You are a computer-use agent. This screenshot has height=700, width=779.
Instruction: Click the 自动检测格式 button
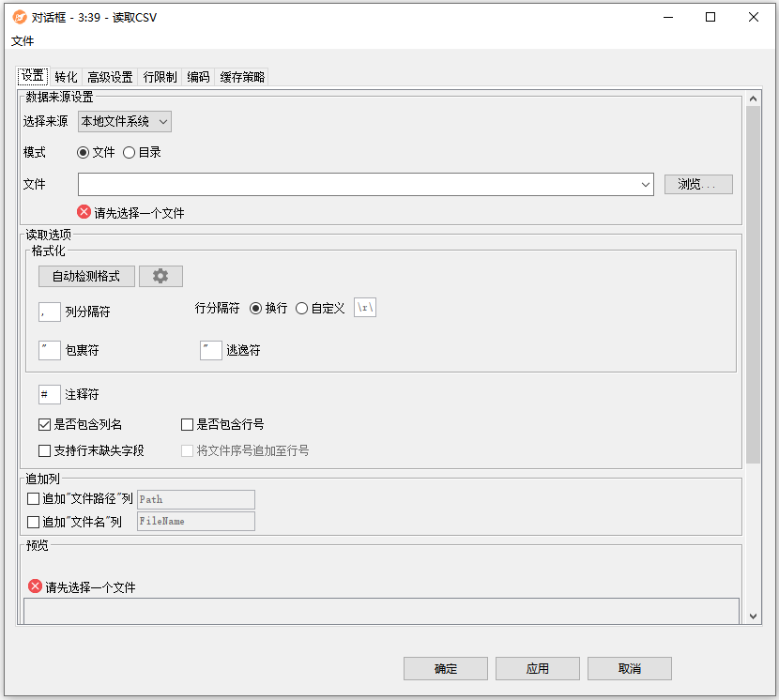click(86, 276)
